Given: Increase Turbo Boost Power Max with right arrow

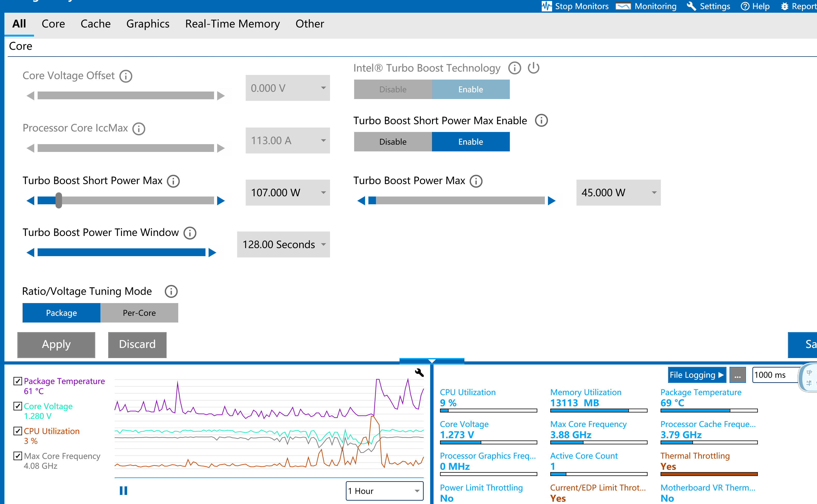Looking at the screenshot, I should pyautogui.click(x=552, y=201).
